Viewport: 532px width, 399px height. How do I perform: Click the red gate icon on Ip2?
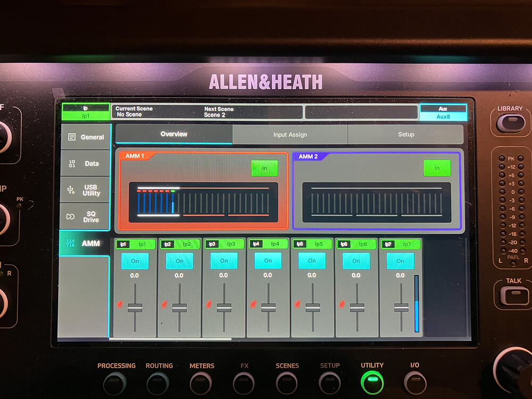[x=164, y=304]
